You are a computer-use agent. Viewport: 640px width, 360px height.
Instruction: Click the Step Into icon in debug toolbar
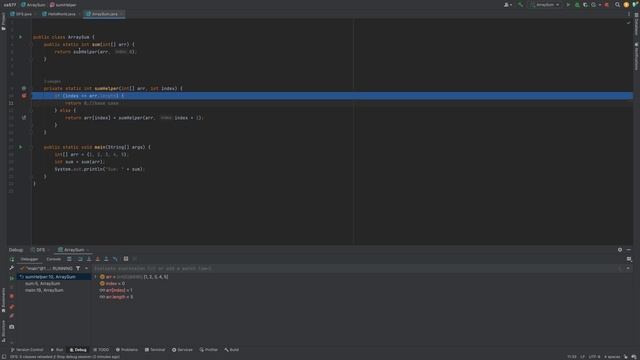pyautogui.click(x=89, y=259)
